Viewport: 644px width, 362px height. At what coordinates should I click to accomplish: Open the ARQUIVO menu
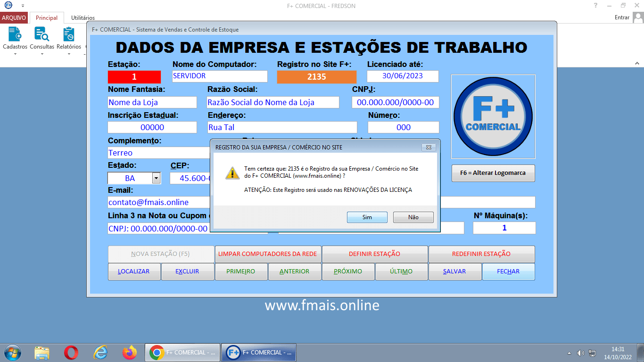14,18
